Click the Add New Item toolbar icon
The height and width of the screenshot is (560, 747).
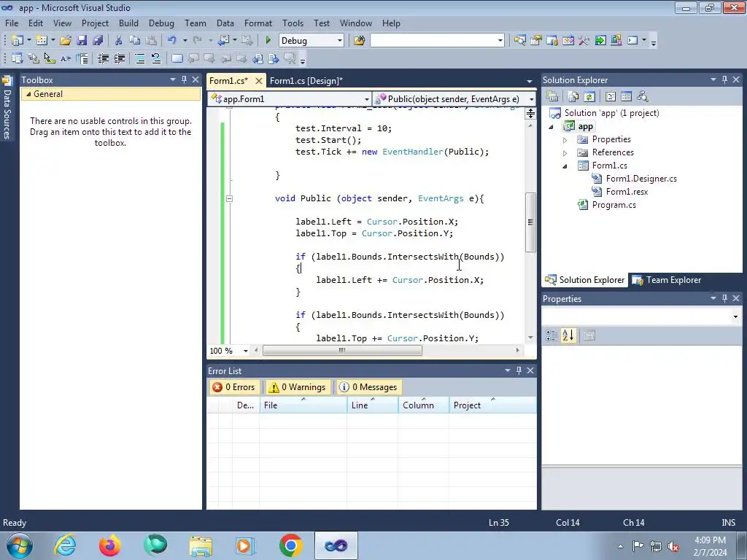point(42,41)
